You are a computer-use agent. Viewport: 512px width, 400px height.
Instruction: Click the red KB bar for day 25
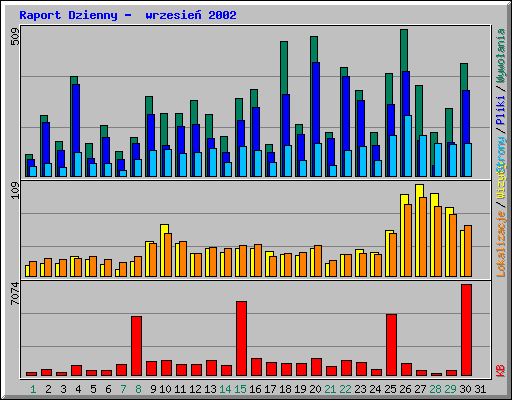tap(391, 345)
